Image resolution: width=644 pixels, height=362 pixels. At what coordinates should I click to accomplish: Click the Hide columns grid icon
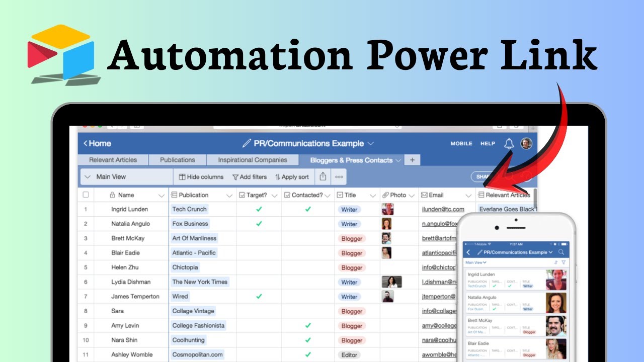182,177
